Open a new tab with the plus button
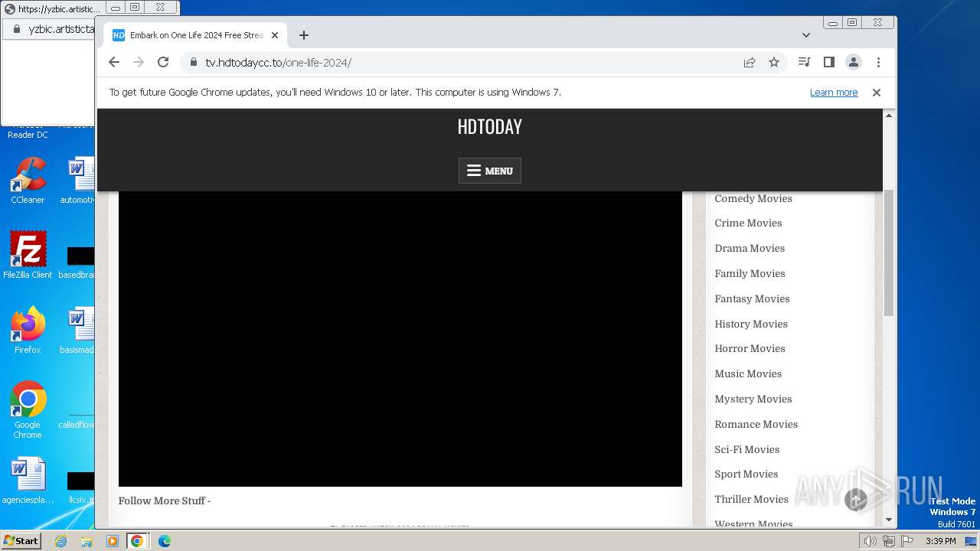Image resolution: width=980 pixels, height=551 pixels. coord(304,35)
